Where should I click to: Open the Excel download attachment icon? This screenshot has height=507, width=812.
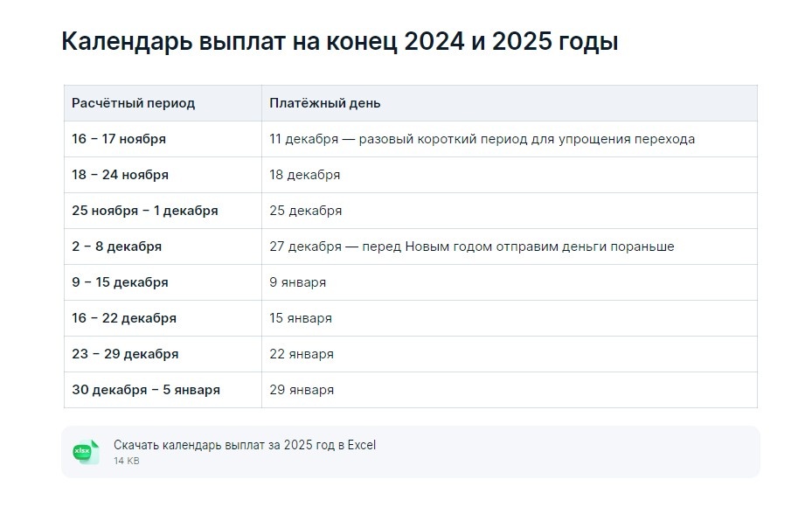86,450
